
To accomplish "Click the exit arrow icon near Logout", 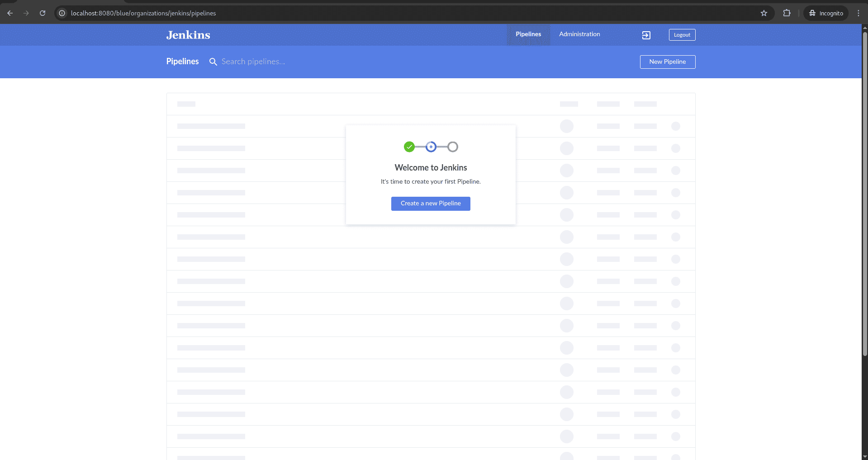I will (646, 35).
